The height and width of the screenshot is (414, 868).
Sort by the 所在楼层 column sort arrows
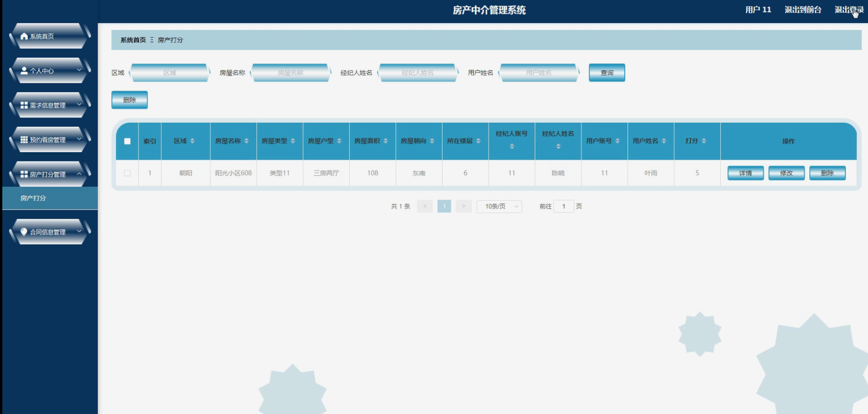click(x=478, y=141)
